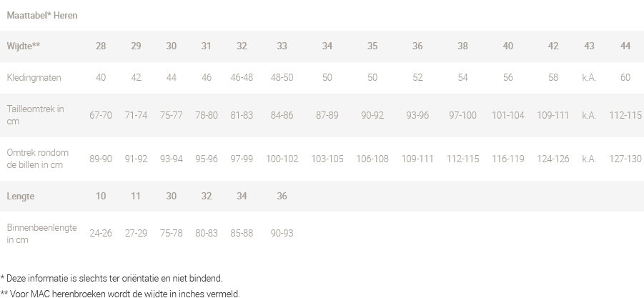Click the waist measurement "67-70" cell

click(x=101, y=115)
